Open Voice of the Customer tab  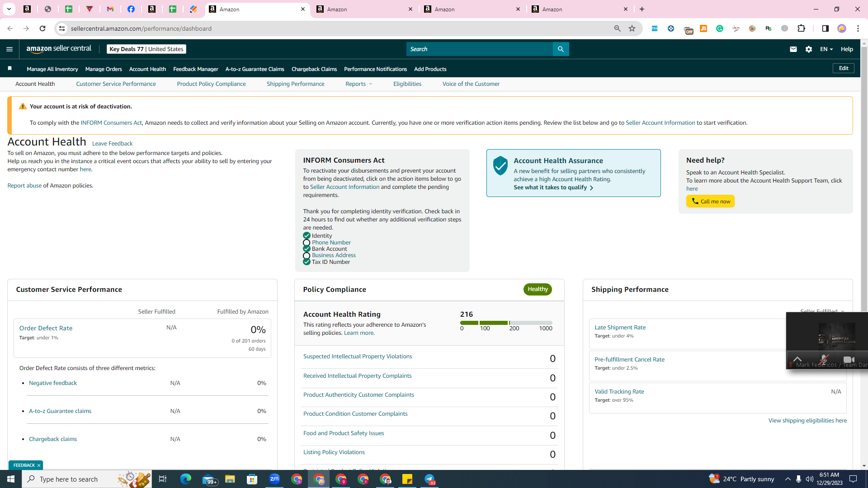coord(471,84)
